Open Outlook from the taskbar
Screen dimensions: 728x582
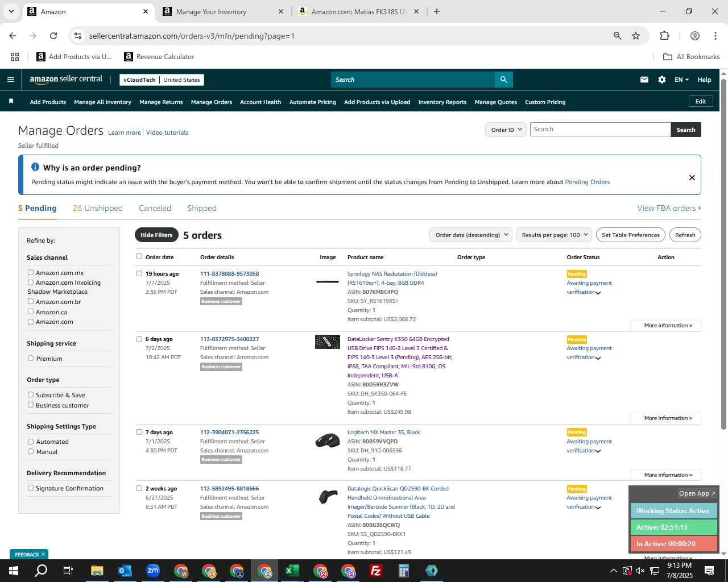click(125, 571)
